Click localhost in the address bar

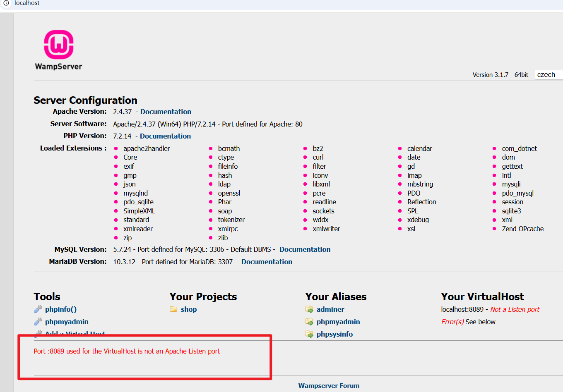[x=27, y=3]
